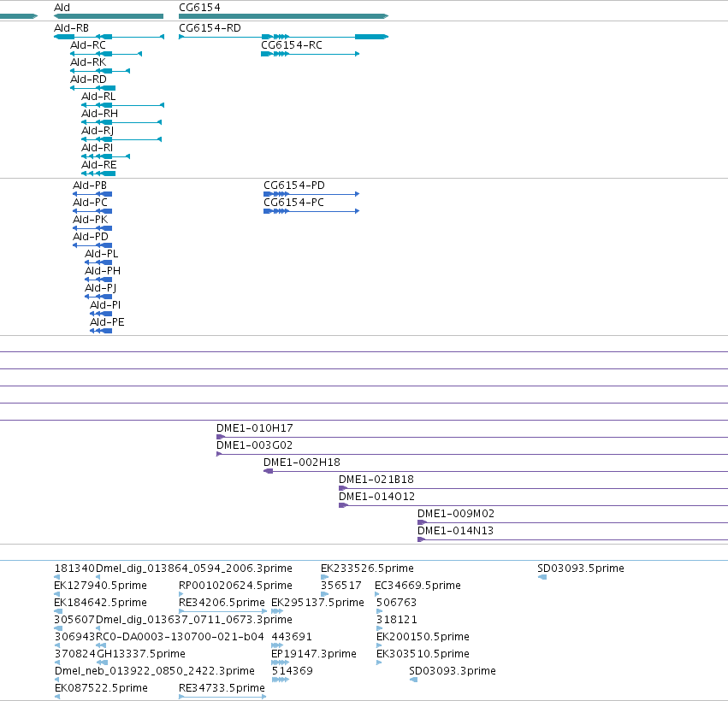The image size is (728, 701).
Task: Click the Ald-RC transcript label
Action: 88,45
